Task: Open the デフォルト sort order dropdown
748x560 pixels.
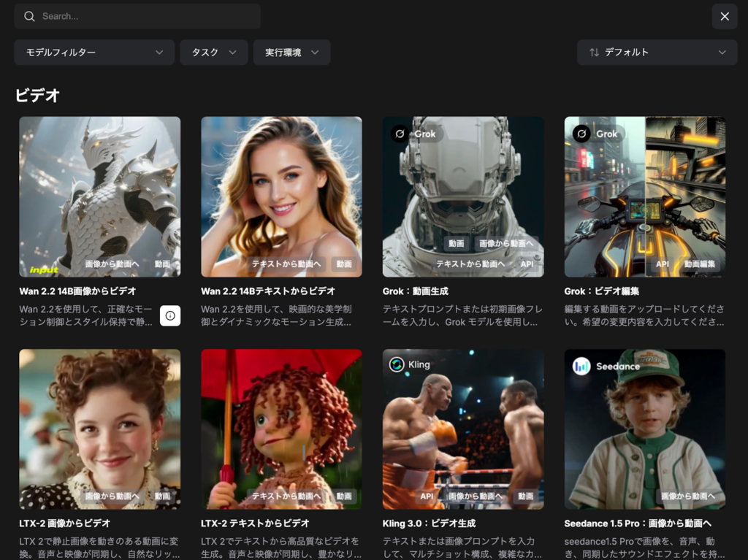Action: pyautogui.click(x=657, y=53)
